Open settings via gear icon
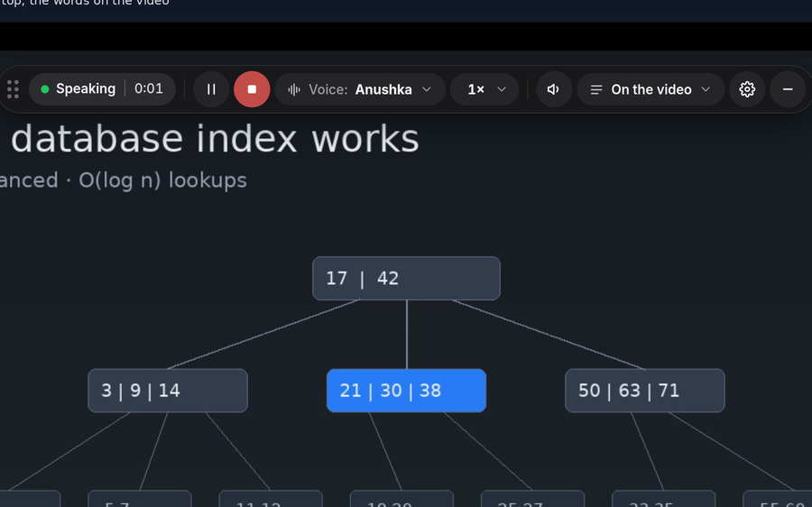Screen dimensions: 812x507 tap(747, 89)
